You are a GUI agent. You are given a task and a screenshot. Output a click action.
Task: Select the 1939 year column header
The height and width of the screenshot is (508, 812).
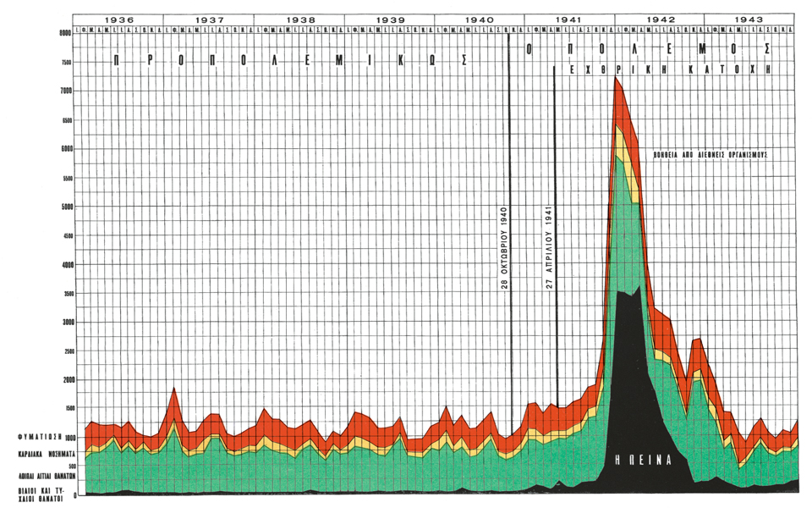389,19
